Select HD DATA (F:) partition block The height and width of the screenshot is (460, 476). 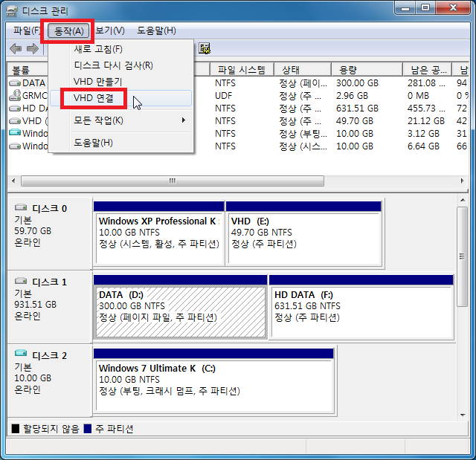click(361, 307)
